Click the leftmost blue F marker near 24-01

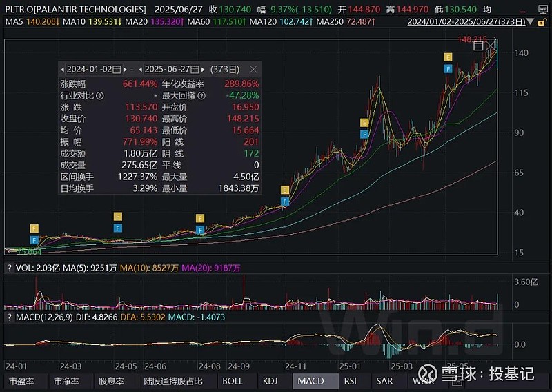click(x=34, y=241)
